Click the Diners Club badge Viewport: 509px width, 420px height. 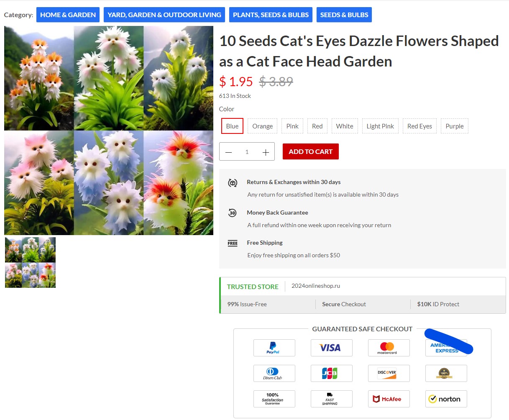[x=274, y=373]
